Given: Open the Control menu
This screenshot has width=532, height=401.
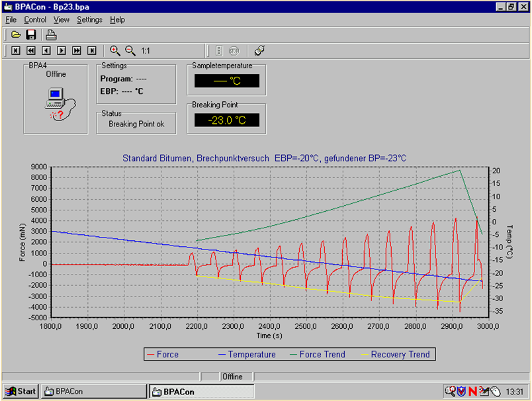Looking at the screenshot, I should pos(35,20).
